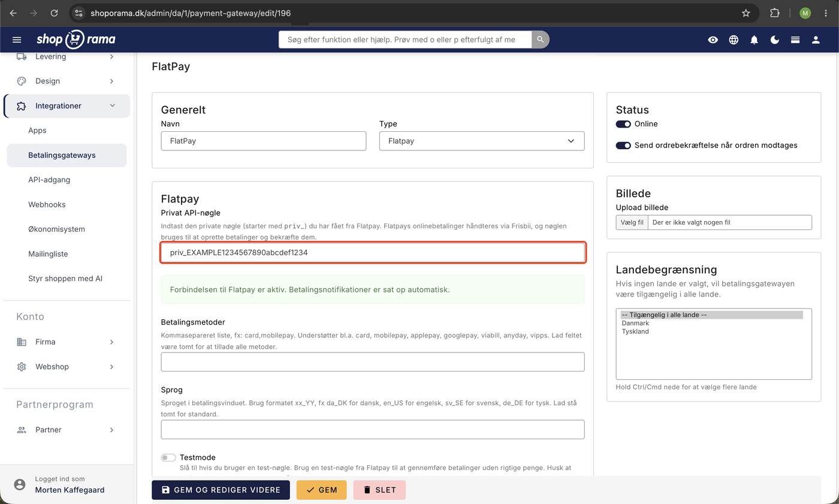This screenshot has height=504, width=839.
Task: Click the Morten Kaffegaard user name
Action: pos(70,490)
